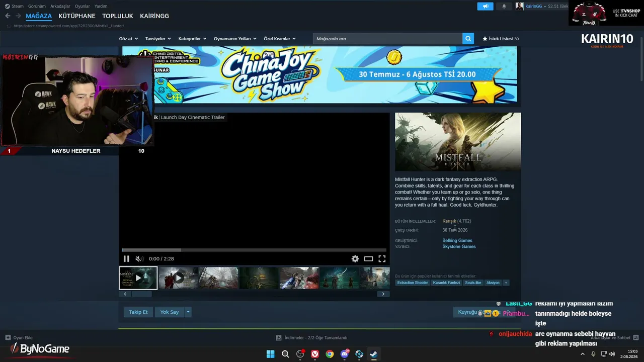Click the Karışık review summary
Screen dimensions: 644x362
449,221
